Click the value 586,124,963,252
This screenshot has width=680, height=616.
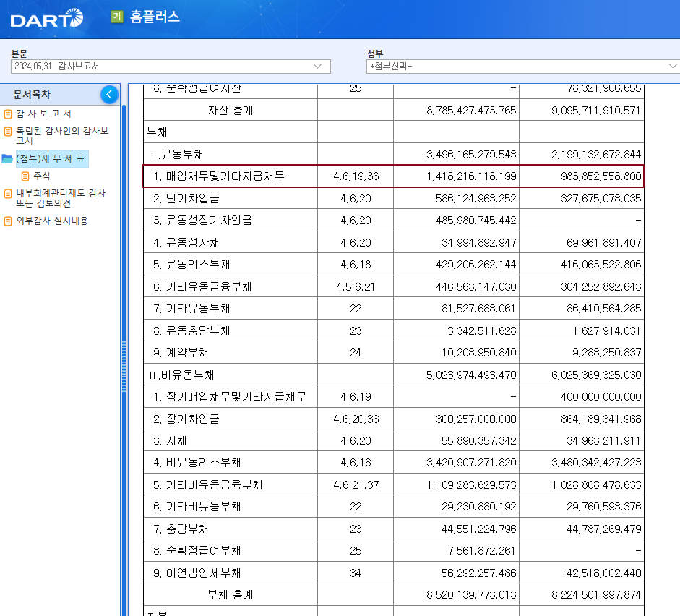(476, 199)
